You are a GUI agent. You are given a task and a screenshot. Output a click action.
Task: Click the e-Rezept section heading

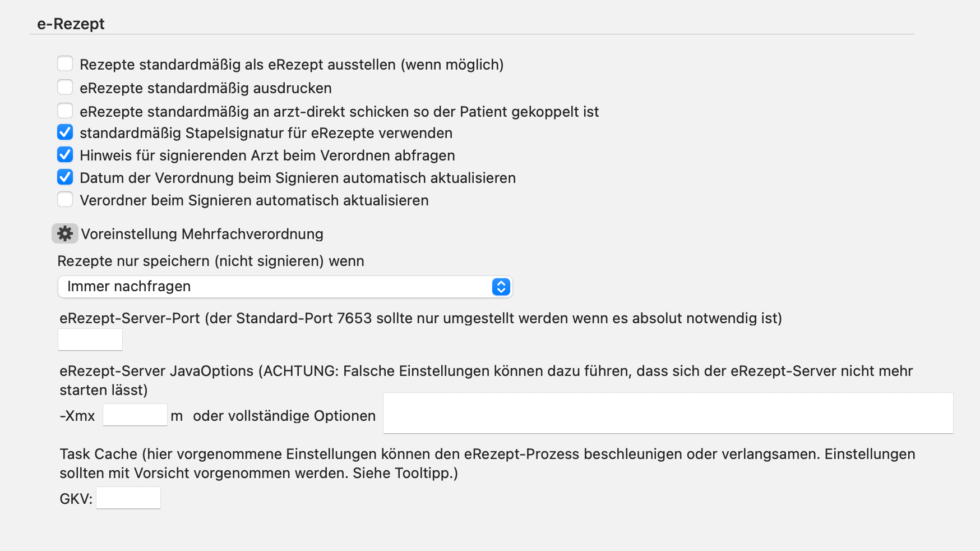71,24
